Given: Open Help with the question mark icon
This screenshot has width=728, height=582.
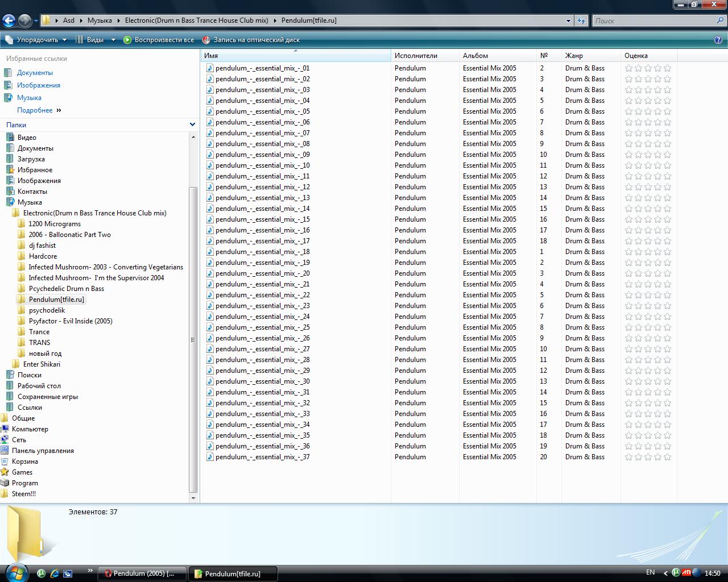Looking at the screenshot, I should coord(718,40).
